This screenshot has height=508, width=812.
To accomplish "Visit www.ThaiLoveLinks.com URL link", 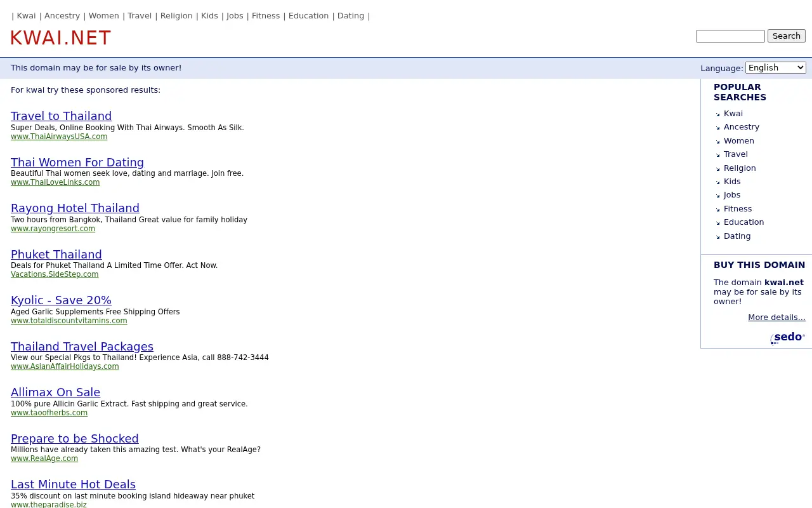I will coord(55,182).
